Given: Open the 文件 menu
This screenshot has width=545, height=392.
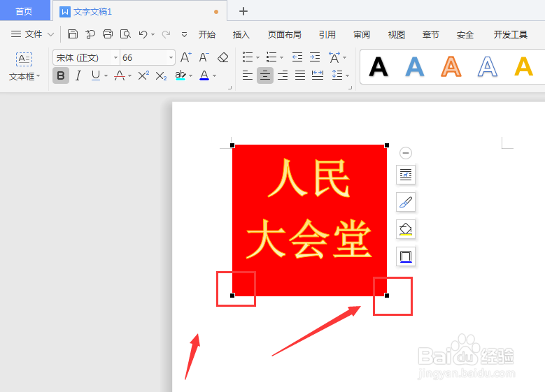Looking at the screenshot, I should [32, 34].
